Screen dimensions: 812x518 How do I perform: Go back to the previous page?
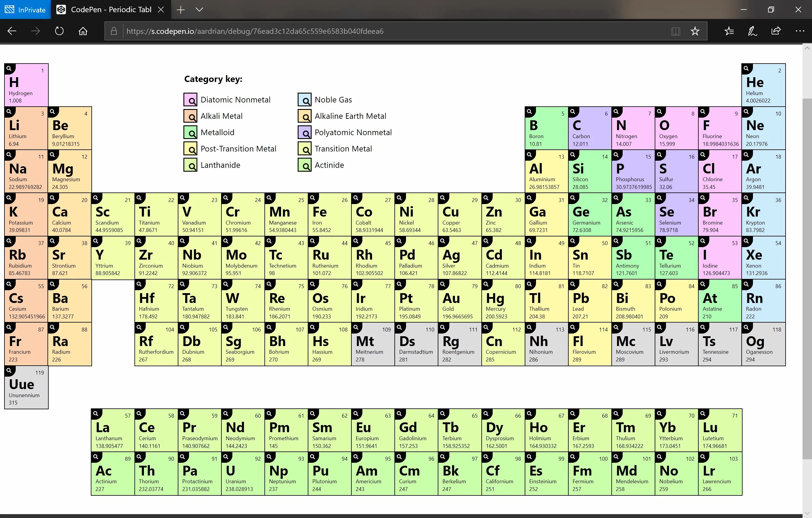(12, 31)
